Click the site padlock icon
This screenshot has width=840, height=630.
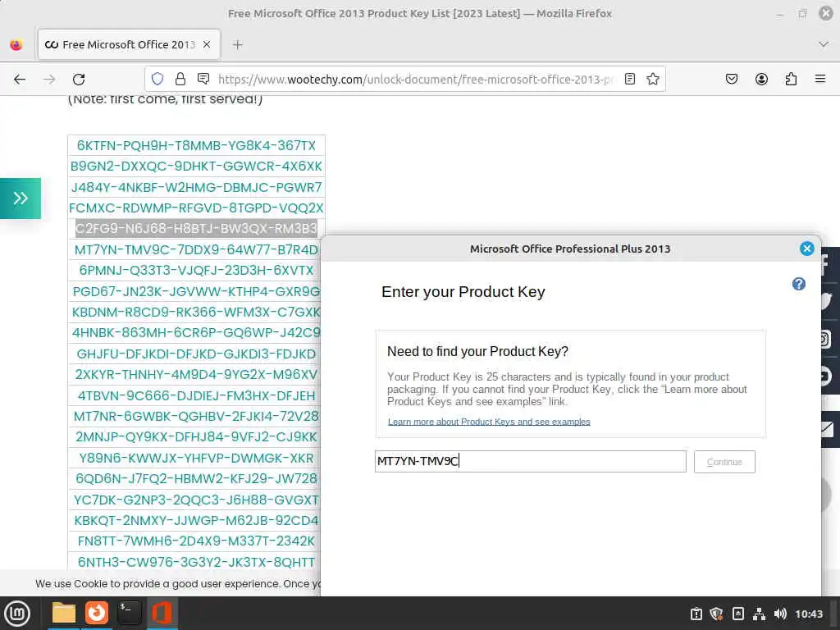pos(180,80)
